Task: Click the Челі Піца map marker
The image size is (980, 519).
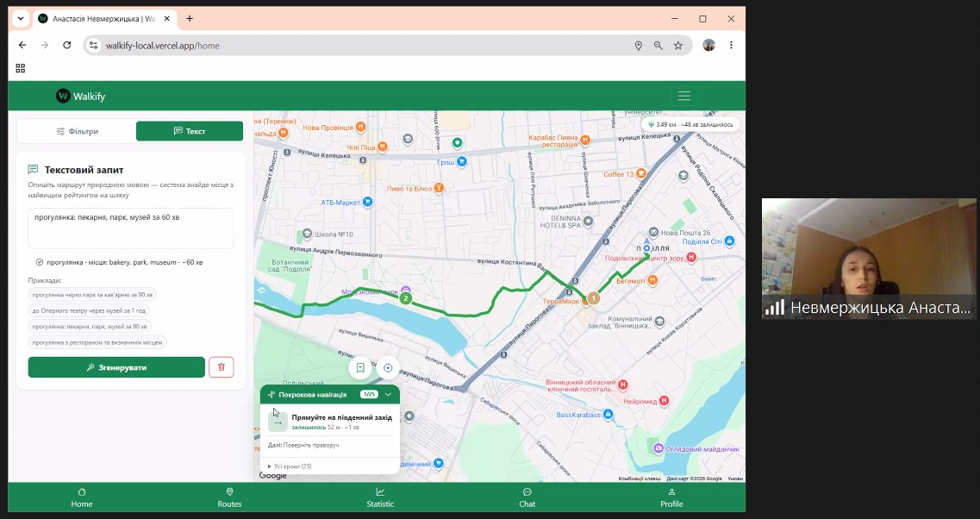Action: coord(382,147)
